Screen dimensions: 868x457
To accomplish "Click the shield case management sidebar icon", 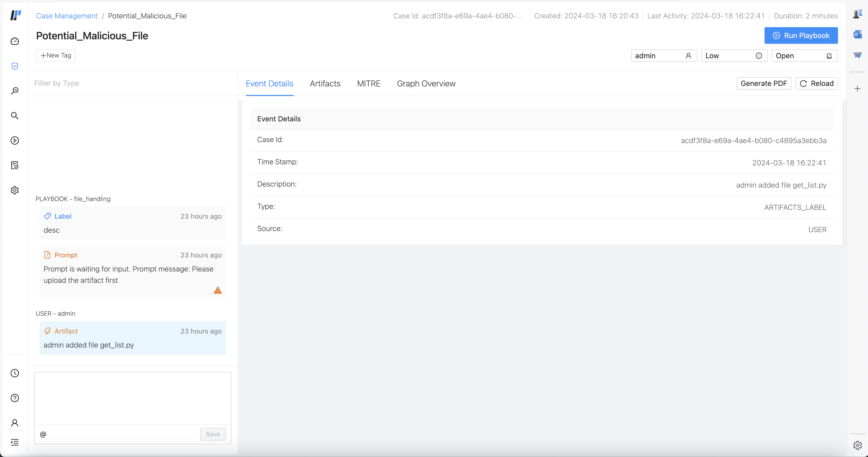I will pos(14,66).
